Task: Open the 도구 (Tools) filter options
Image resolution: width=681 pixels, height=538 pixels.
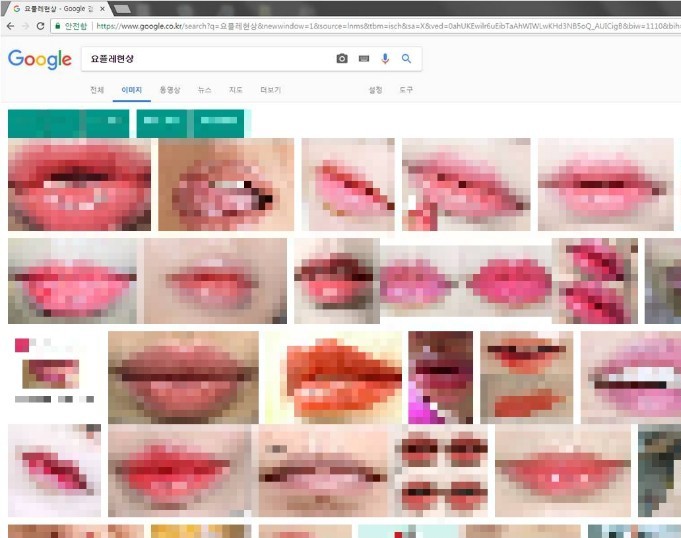Action: coord(406,90)
